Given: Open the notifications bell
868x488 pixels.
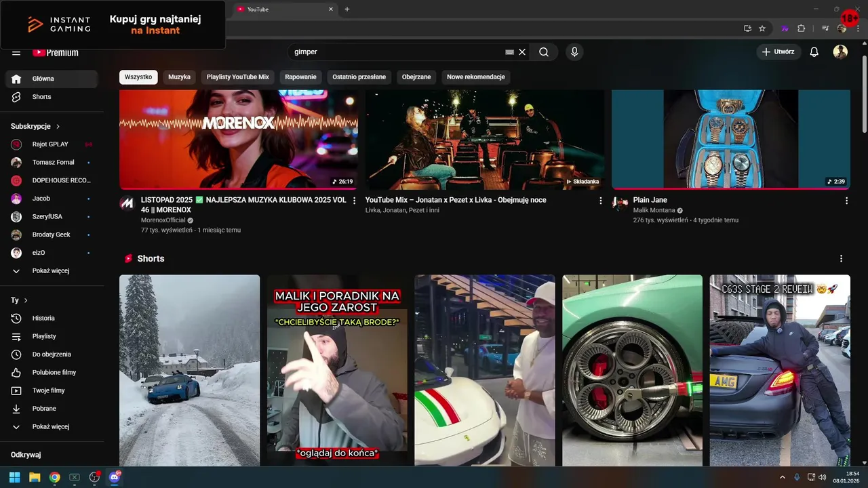Looking at the screenshot, I should pos(814,52).
